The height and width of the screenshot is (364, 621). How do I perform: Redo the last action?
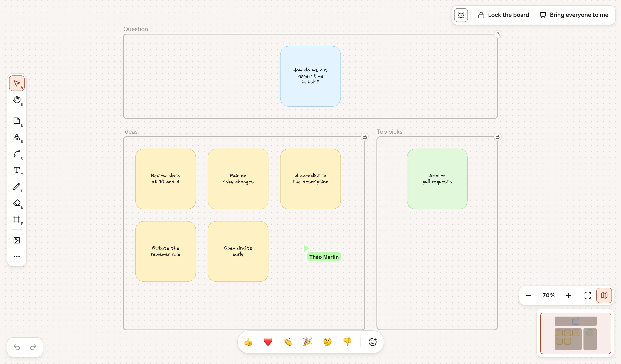[x=33, y=347]
